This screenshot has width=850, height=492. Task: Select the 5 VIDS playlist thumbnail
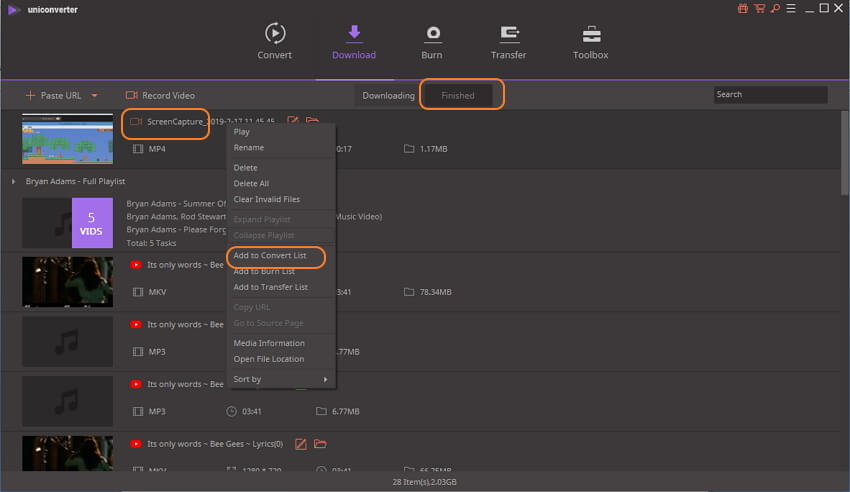point(68,223)
